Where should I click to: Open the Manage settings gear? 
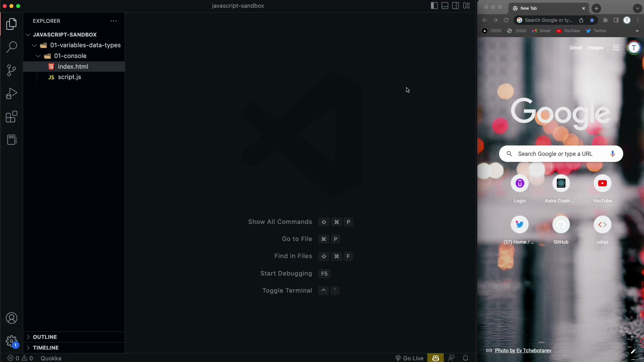point(11,341)
